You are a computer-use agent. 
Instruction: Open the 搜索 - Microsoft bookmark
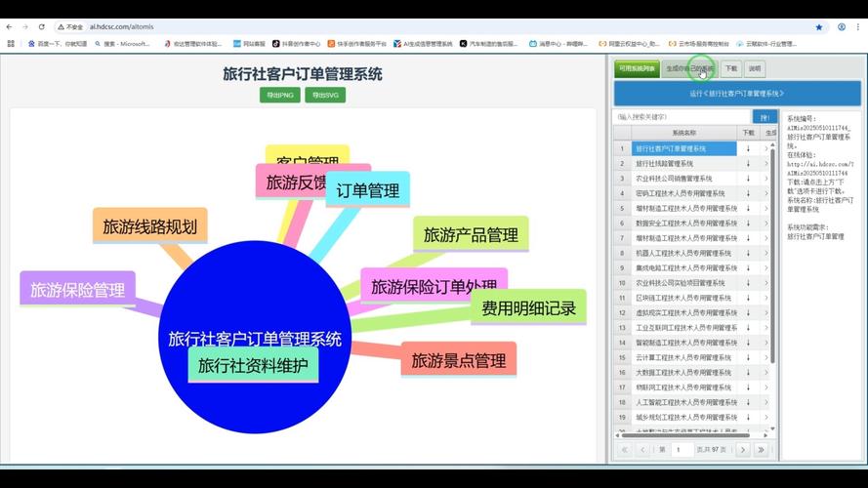[x=122, y=43]
